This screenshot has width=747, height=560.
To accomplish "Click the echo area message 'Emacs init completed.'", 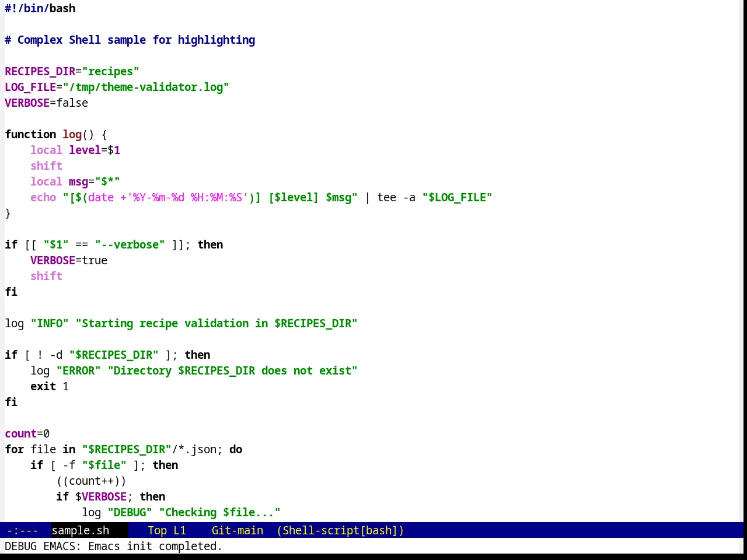I will [x=155, y=546].
